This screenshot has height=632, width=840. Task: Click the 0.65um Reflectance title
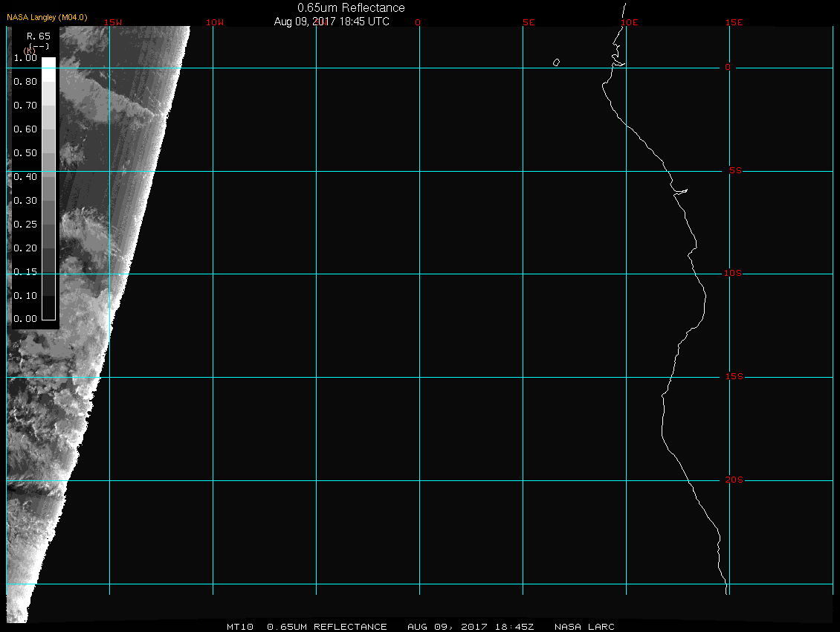point(351,7)
